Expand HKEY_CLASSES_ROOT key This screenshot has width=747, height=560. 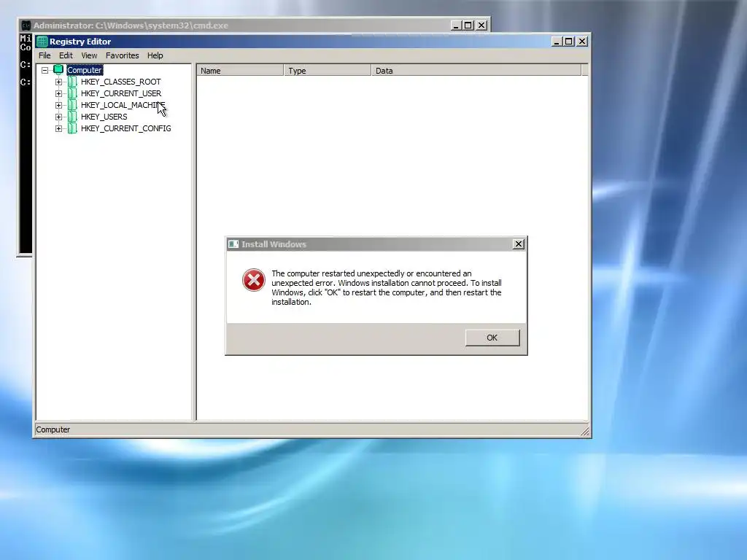click(x=58, y=82)
